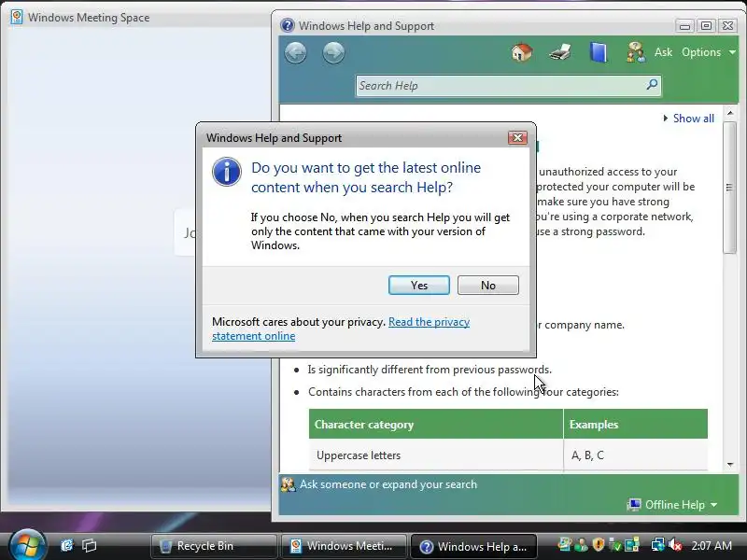Maximize the Help and Support window

pyautogui.click(x=706, y=26)
